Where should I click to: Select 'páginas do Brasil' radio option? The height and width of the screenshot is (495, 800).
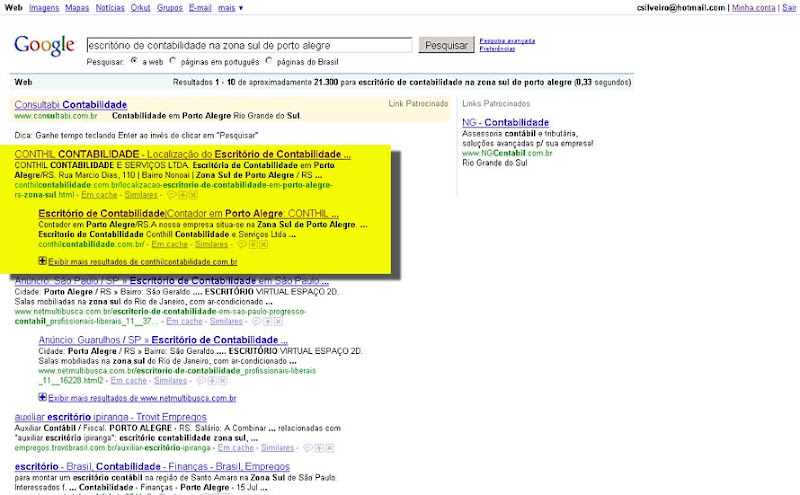click(269, 61)
